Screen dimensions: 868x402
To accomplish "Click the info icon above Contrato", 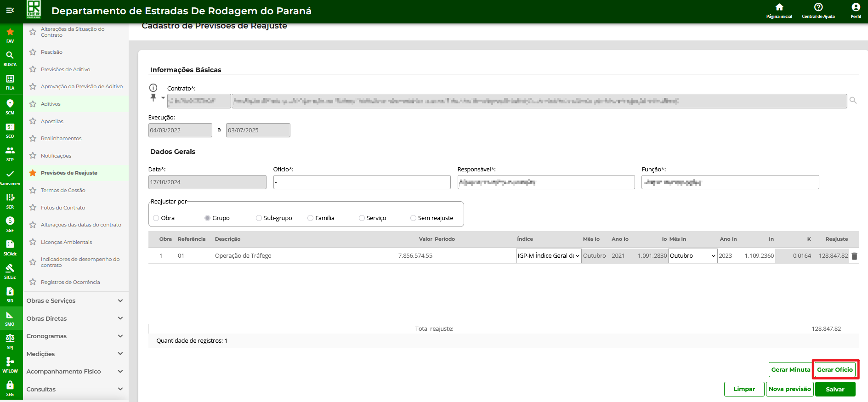I will click(153, 88).
